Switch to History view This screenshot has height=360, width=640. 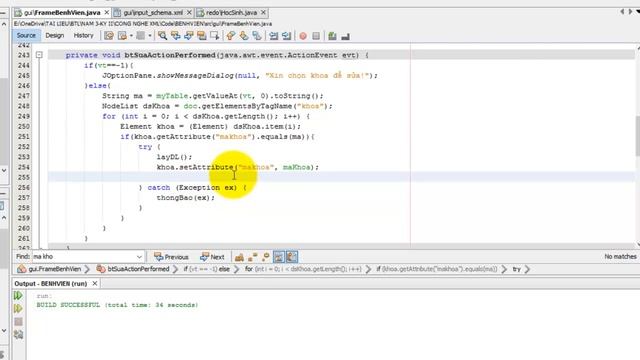pyautogui.click(x=83, y=36)
